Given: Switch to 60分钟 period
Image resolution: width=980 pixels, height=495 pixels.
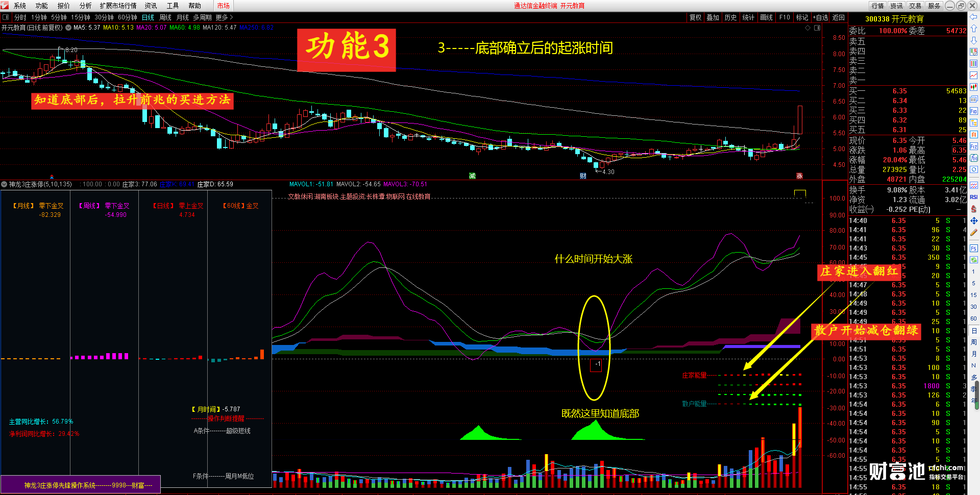Looking at the screenshot, I should tap(128, 17).
